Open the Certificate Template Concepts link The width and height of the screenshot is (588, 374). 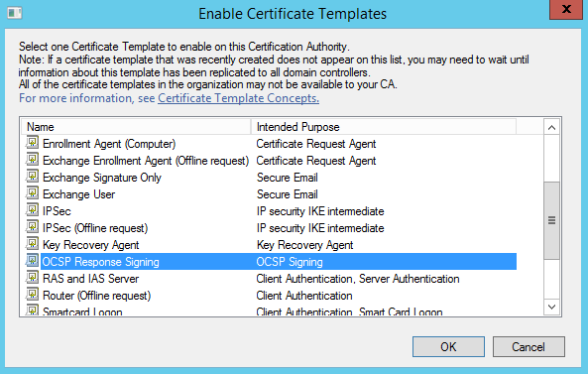click(x=239, y=98)
